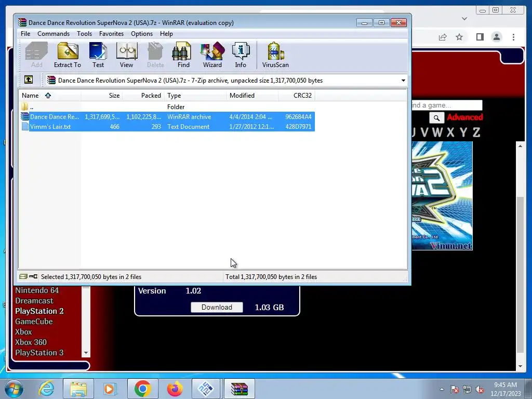Image resolution: width=532 pixels, height=399 pixels.
Task: Open the Commands menu
Action: [x=54, y=34]
